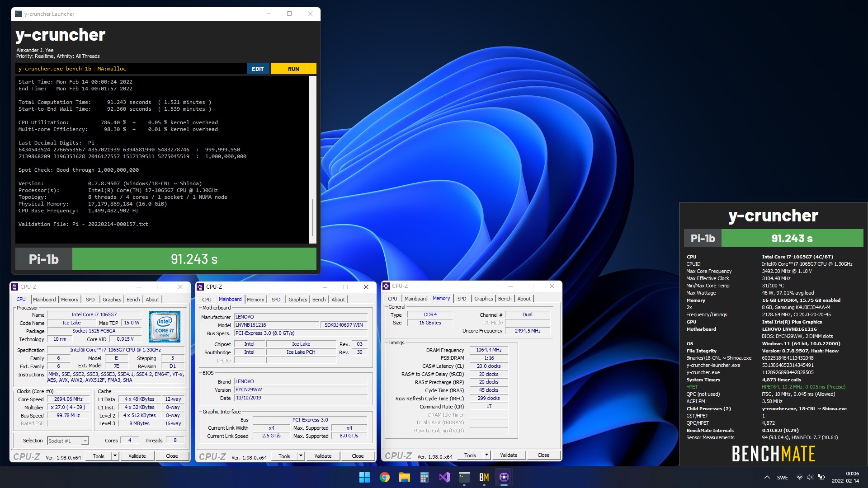Click app icon of CPU-Z Memory window

(386, 286)
